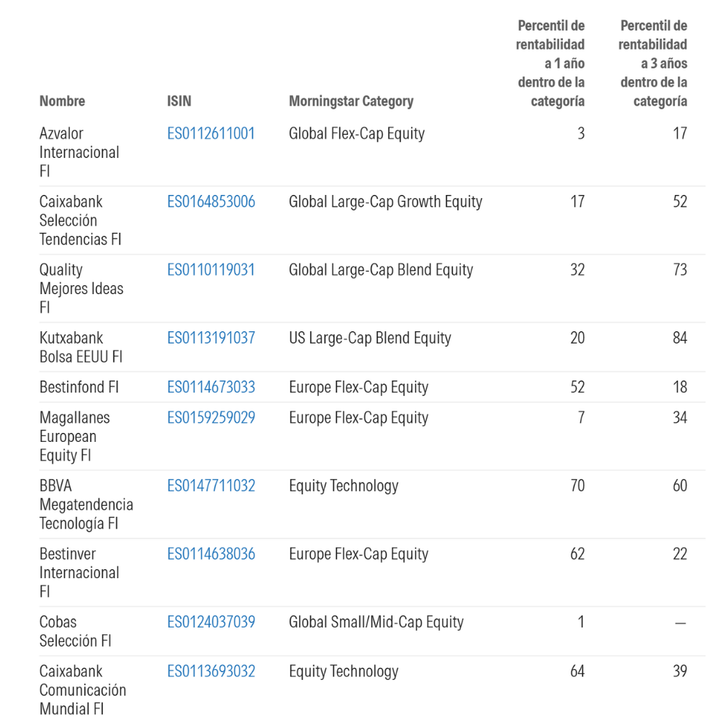Click ISIN link ES0110119031

tap(211, 270)
